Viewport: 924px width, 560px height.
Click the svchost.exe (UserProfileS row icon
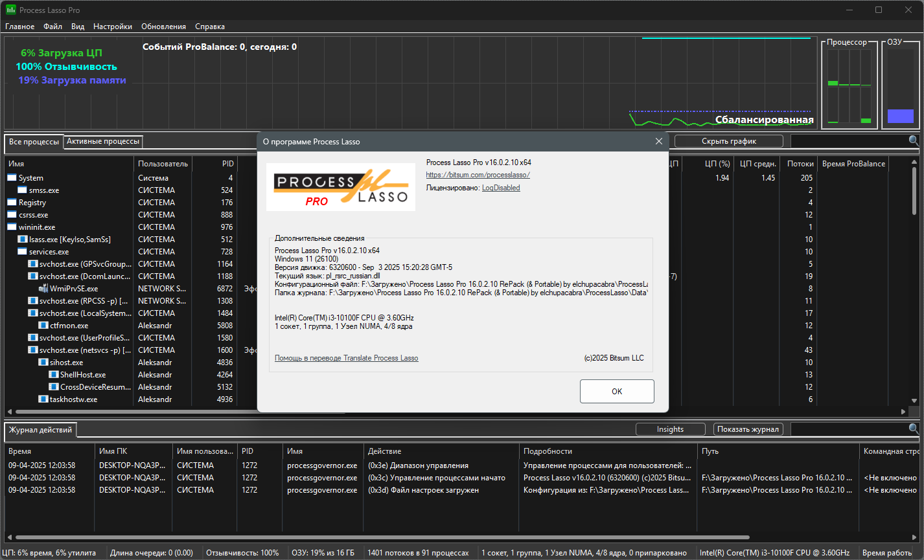(x=32, y=338)
